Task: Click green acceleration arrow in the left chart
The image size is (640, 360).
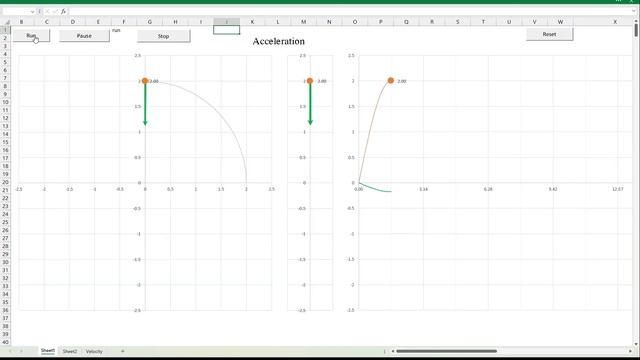Action: coord(145,104)
